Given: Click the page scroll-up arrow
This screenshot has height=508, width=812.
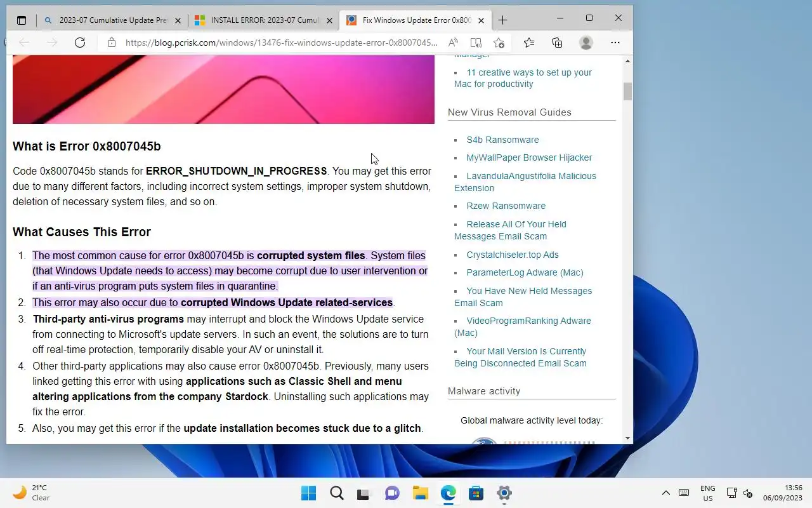Looking at the screenshot, I should click(x=627, y=61).
